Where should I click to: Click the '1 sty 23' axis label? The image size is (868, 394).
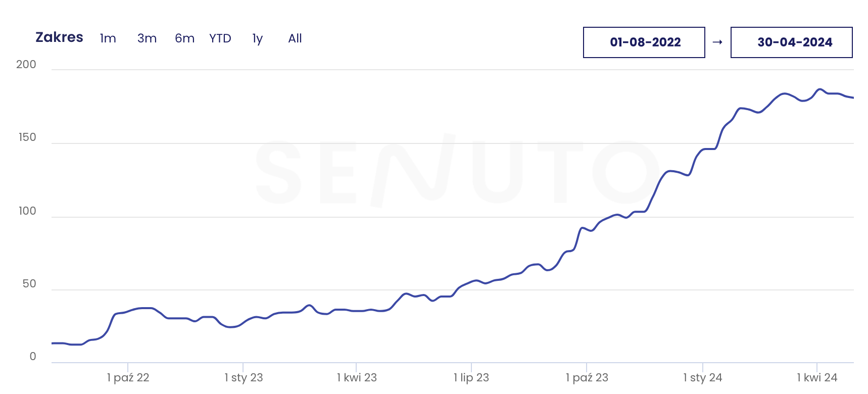click(244, 377)
